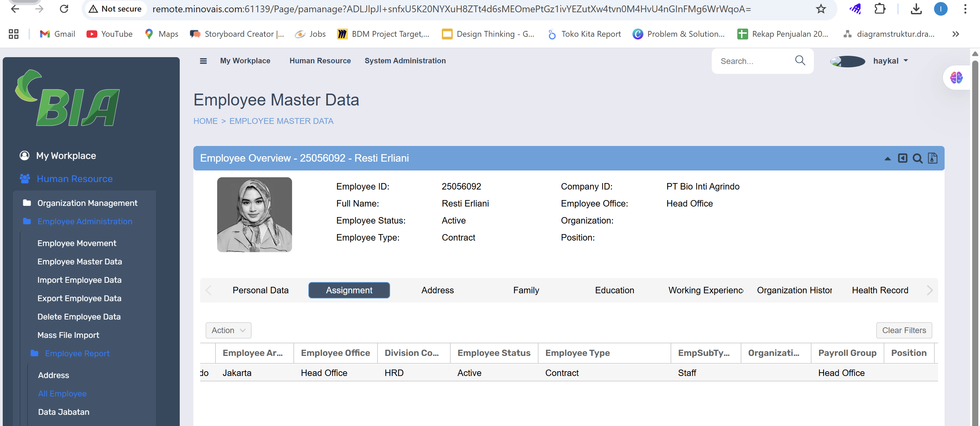Screen dimensions: 980x426
Task: Click the document export icon in panel header
Action: [x=932, y=158]
